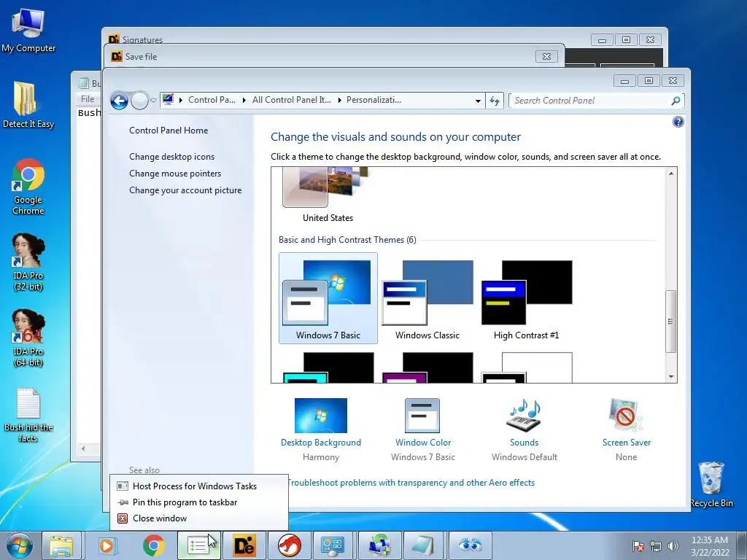Screen dimensions: 747x560
Task: Select the IDA Pro (32-bit) desktop shortcut
Action: [x=28, y=262]
